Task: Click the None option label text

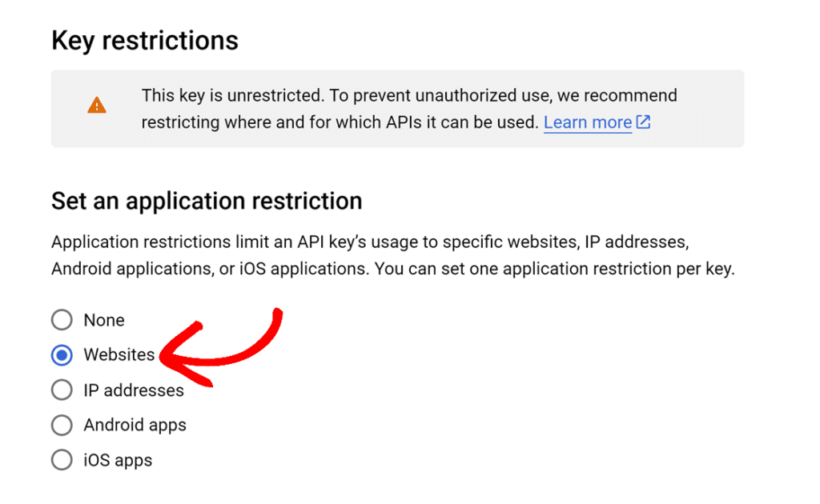Action: [103, 319]
